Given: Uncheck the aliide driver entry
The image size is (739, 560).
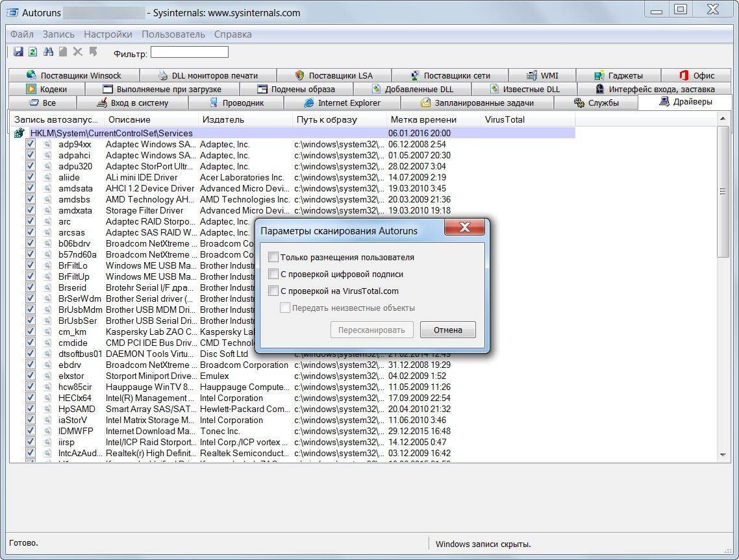Looking at the screenshot, I should [x=31, y=177].
